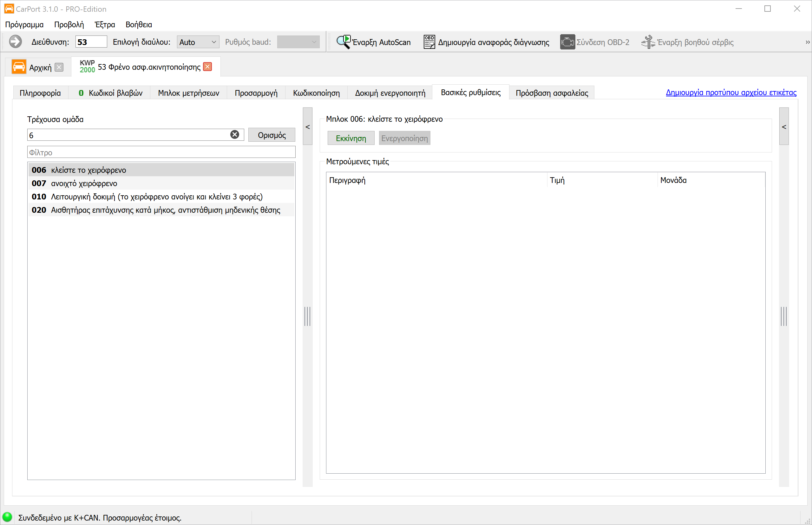Screen dimensions: 812x525
Task: Open the Πρόγραμμα menu
Action: click(x=24, y=24)
